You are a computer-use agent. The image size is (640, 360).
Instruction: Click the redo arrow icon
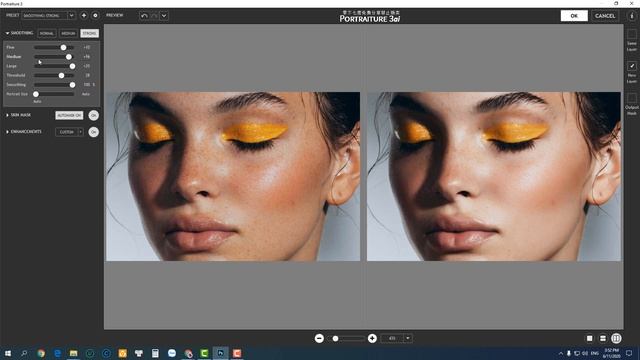[154, 16]
